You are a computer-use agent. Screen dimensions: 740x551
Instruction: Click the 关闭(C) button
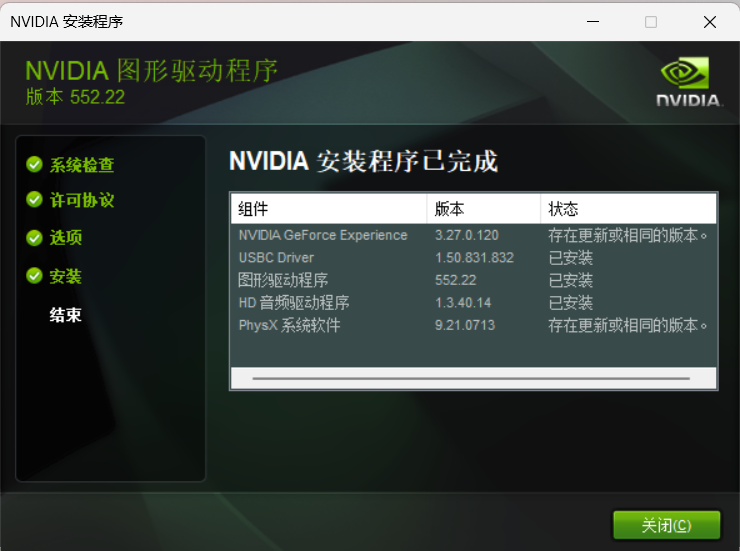coord(666,525)
